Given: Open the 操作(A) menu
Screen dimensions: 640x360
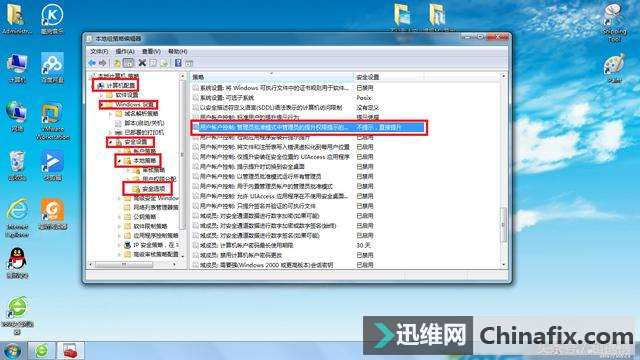Looking at the screenshot, I should 125,51.
